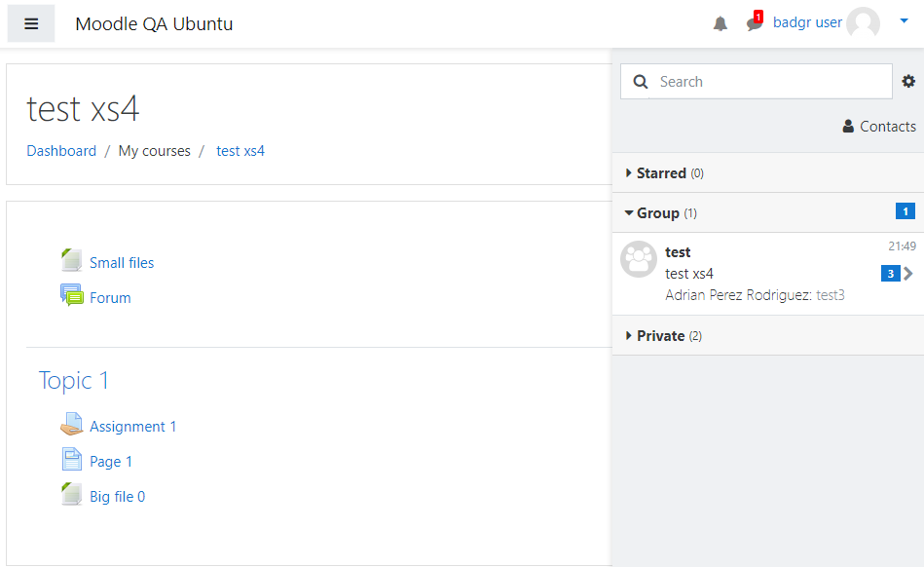Click the Small files resource icon
The height and width of the screenshot is (567, 924).
coord(72,260)
